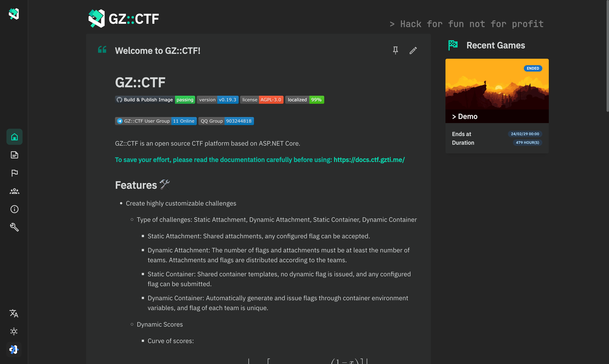
Task: Click the edit post pencil icon
Action: point(413,50)
